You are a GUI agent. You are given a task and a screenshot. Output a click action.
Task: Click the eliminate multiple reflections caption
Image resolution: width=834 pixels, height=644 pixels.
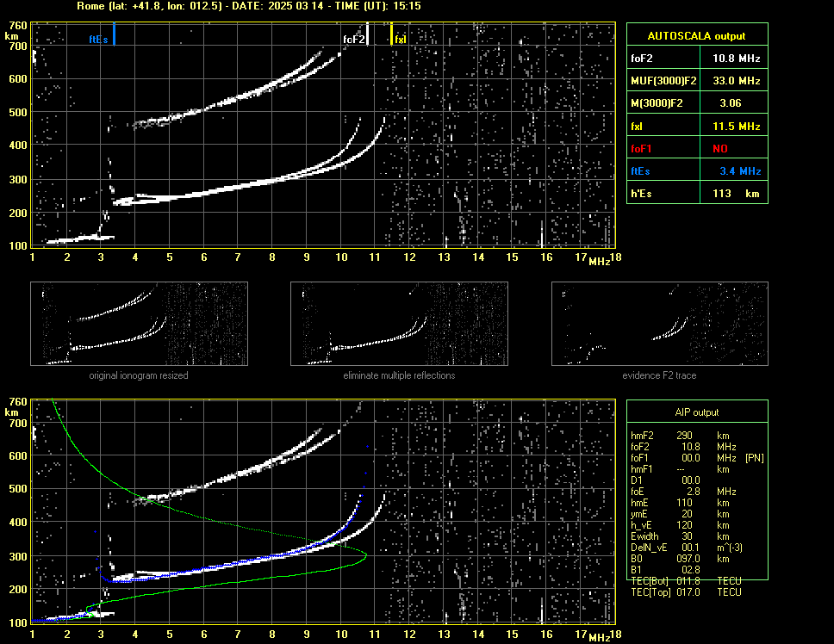coord(399,375)
